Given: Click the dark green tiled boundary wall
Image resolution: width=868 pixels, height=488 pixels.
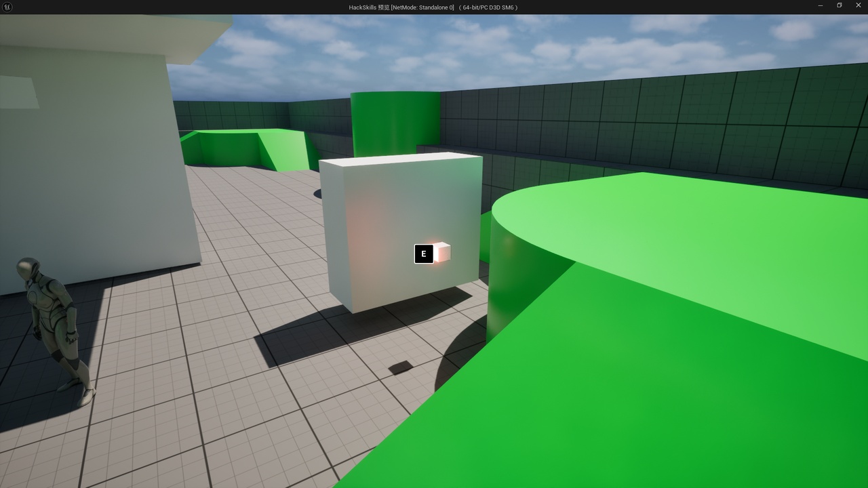Looking at the screenshot, I should [x=651, y=122].
